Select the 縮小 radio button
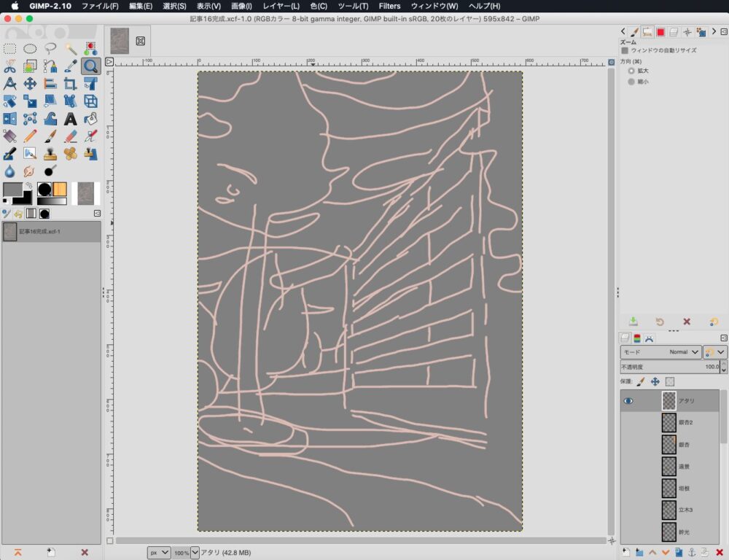 [631, 82]
